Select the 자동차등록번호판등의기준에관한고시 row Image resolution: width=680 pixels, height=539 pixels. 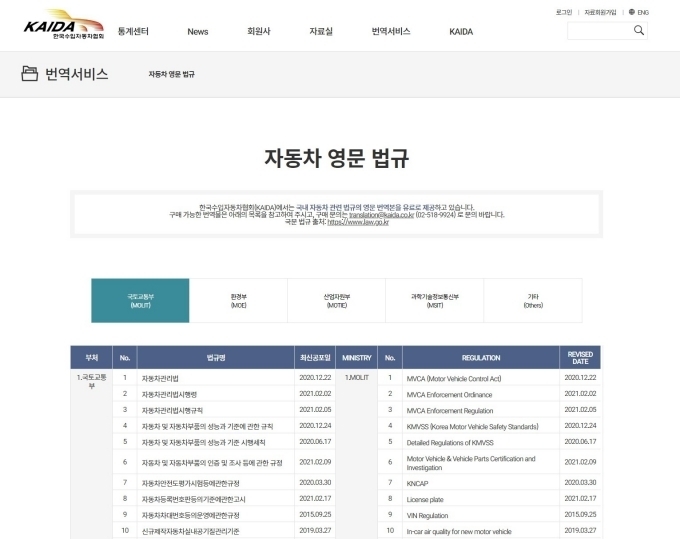pos(193,500)
